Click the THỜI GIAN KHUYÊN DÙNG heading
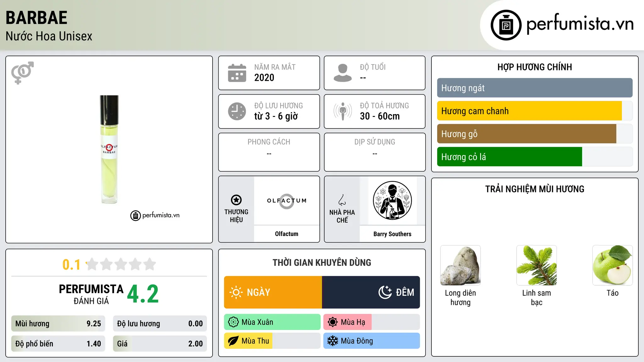 click(x=322, y=263)
